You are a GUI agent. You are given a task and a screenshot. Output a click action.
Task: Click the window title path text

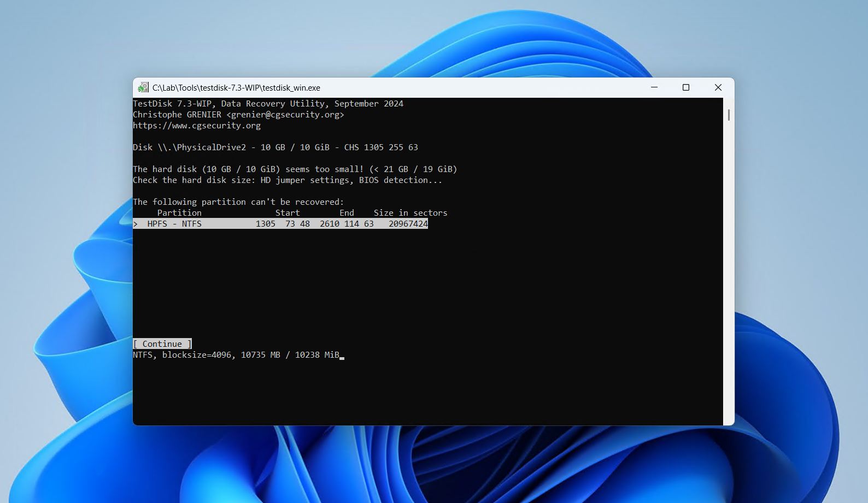point(236,87)
